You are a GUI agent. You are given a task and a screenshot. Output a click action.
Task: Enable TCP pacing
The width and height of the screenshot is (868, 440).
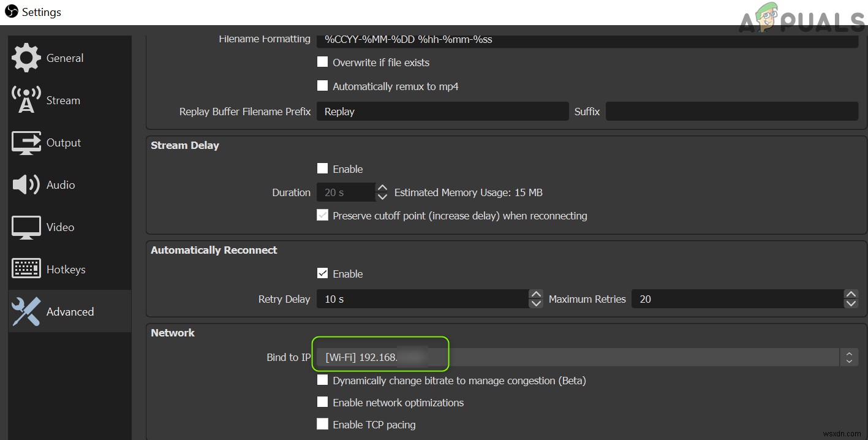click(322, 424)
